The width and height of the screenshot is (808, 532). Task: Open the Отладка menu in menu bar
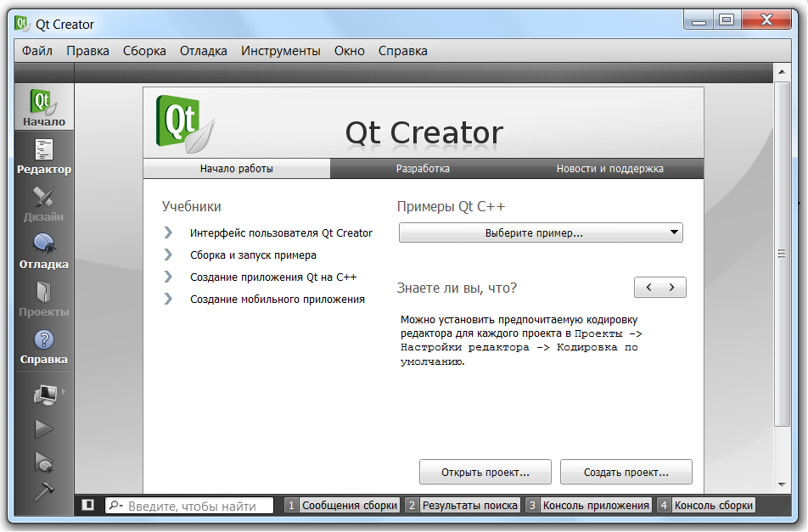coord(204,51)
